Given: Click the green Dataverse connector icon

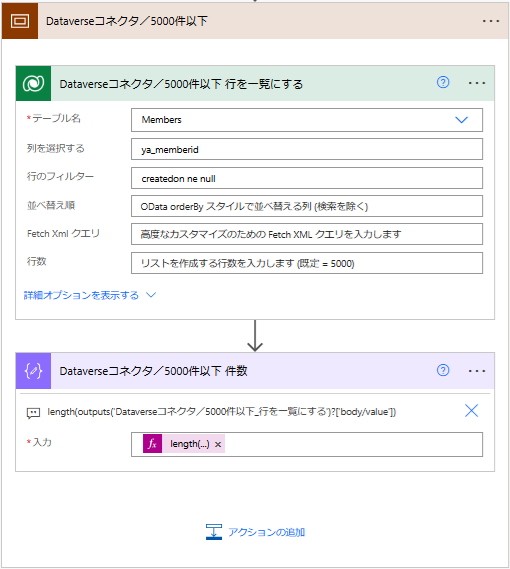Looking at the screenshot, I should (x=33, y=83).
